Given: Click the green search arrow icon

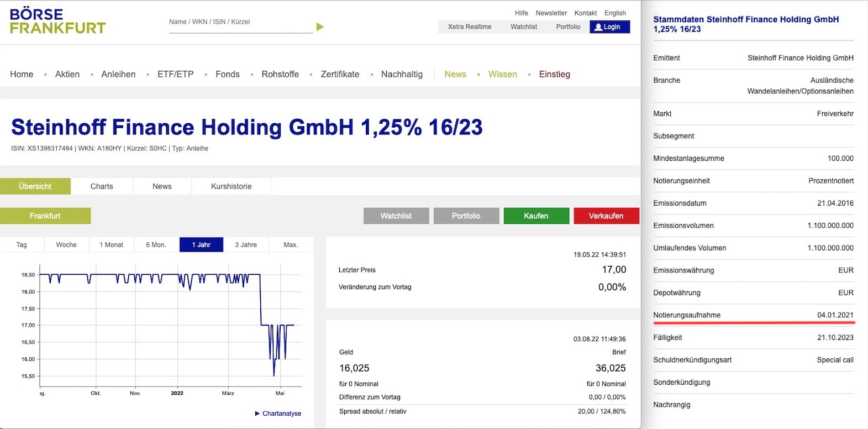Looking at the screenshot, I should (x=320, y=27).
